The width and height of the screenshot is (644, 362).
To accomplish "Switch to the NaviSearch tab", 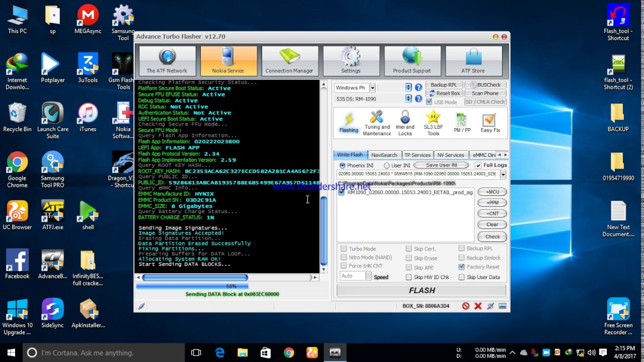I will coord(384,155).
